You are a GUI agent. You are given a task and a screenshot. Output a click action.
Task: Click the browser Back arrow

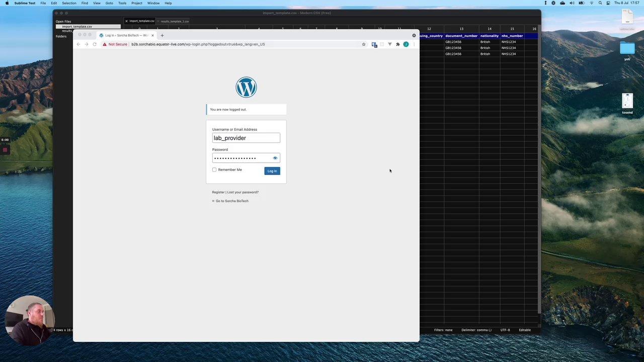coord(78,44)
